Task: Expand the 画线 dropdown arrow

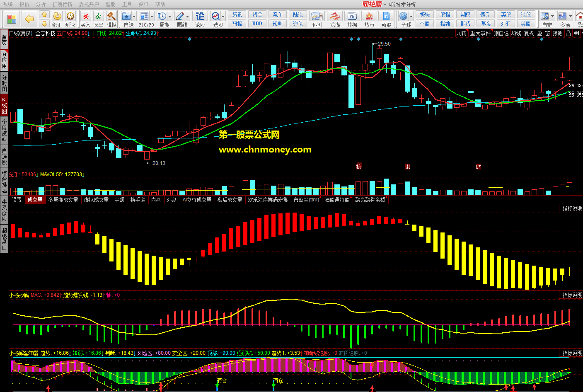Action: coord(188,17)
